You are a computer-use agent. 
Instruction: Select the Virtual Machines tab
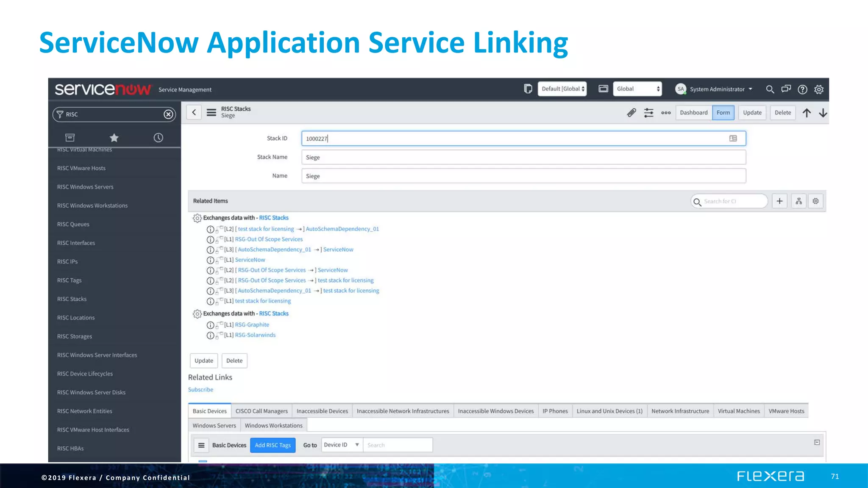(x=739, y=411)
